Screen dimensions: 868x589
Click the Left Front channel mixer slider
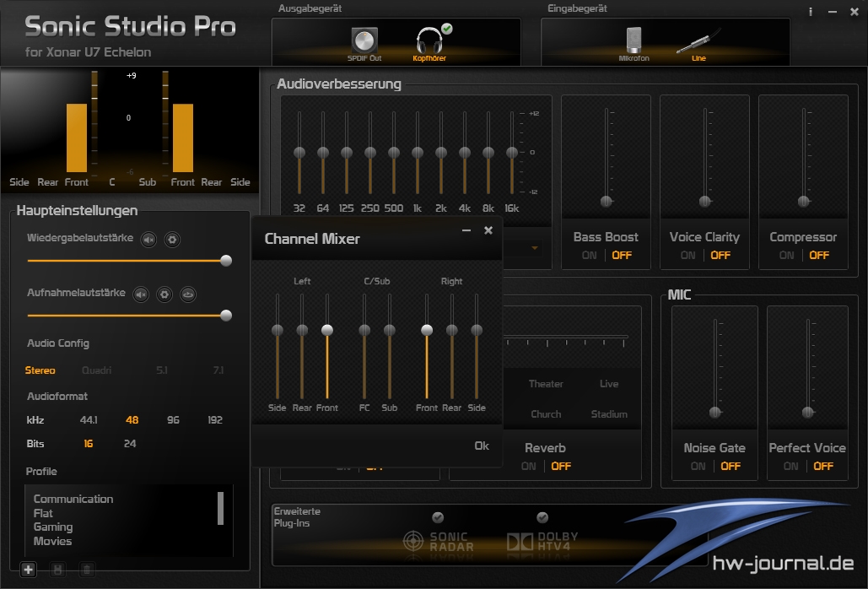tap(327, 330)
